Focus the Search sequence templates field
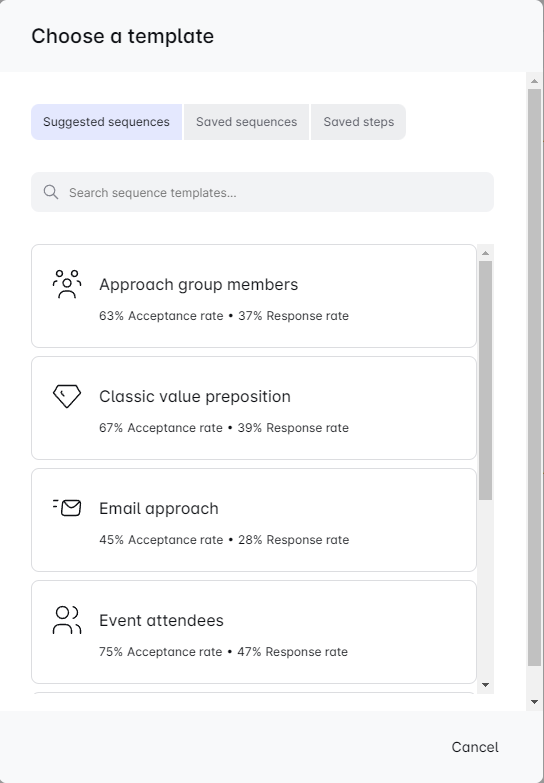544x783 pixels. tap(262, 192)
